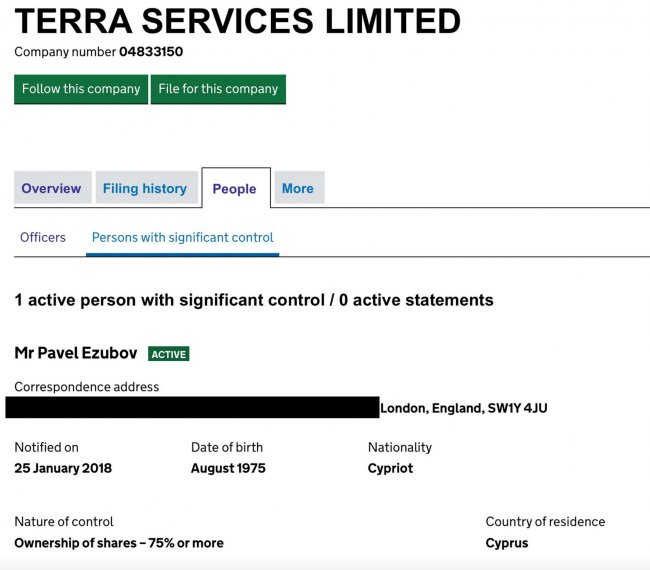Image resolution: width=650 pixels, height=570 pixels.
Task: Open the Filing history tab
Action: pyautogui.click(x=145, y=188)
